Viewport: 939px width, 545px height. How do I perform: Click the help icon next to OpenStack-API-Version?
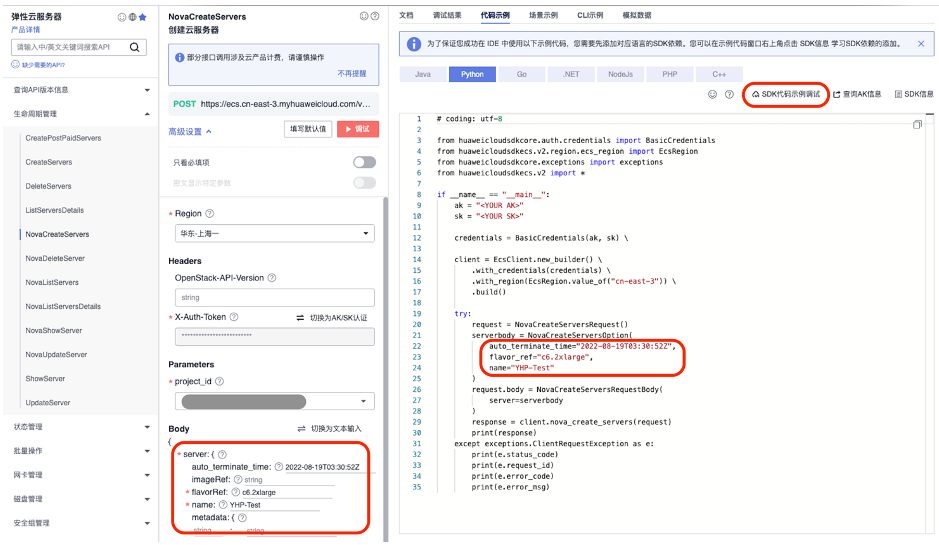(x=272, y=278)
